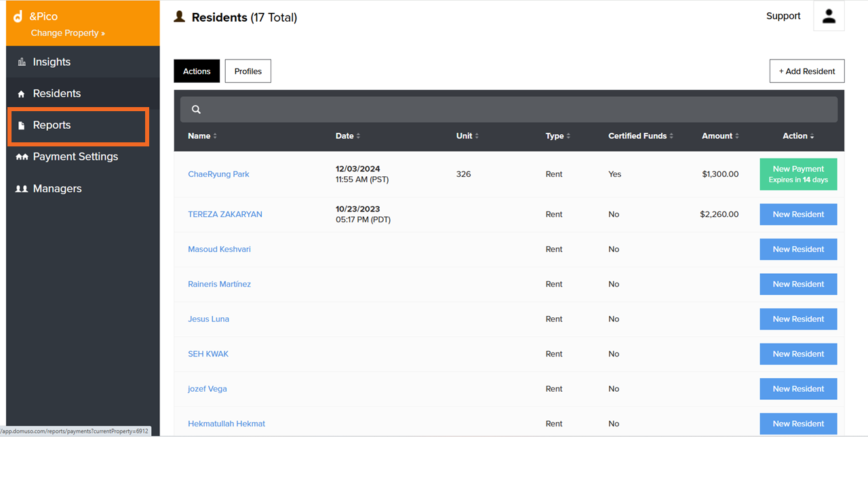Switch to the Profiles tab
Image resolution: width=868 pixels, height=488 pixels.
[248, 71]
